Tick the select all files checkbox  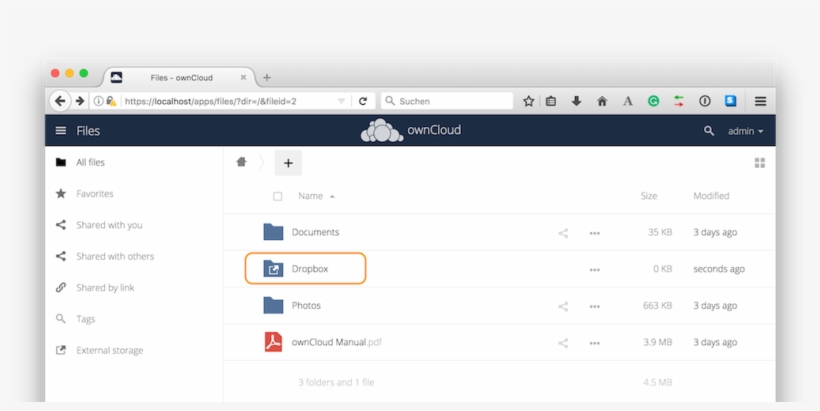coord(278,196)
